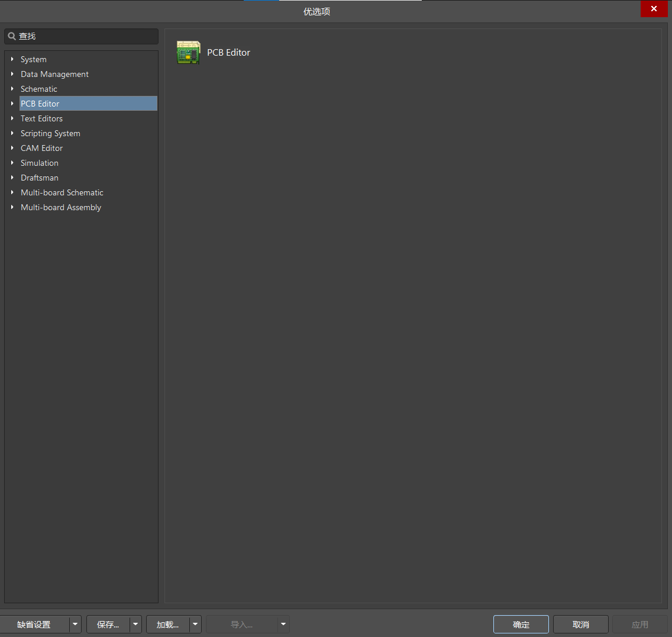The image size is (672, 637).
Task: Confirm with the 确定 button
Action: click(x=521, y=625)
